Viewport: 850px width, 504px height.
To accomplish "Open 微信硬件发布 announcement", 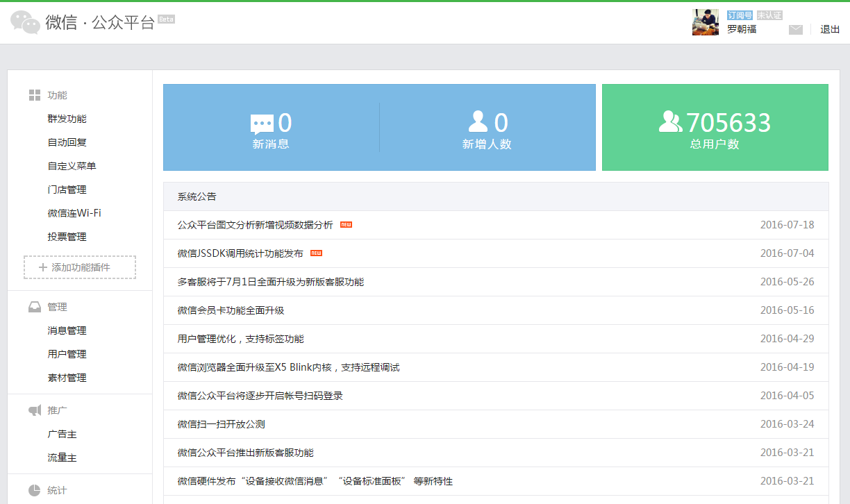I will point(315,481).
